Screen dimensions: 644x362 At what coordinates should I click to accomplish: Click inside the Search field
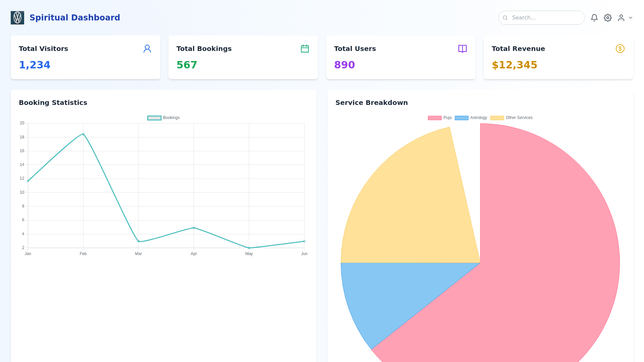pos(545,18)
